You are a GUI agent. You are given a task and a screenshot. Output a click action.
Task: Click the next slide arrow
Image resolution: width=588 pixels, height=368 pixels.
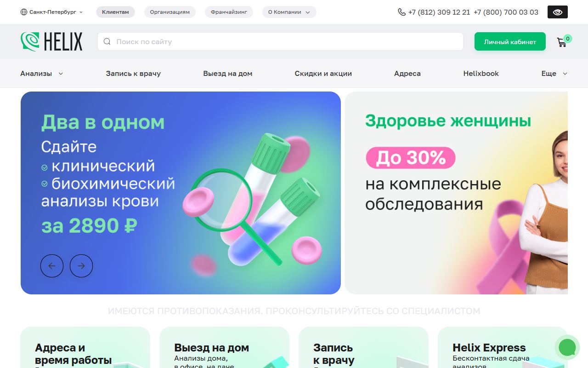click(81, 266)
